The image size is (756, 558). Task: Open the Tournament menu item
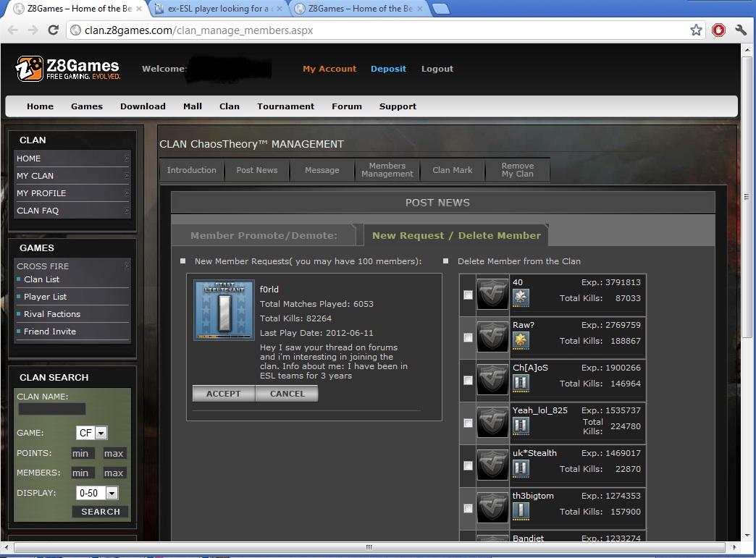click(x=285, y=106)
